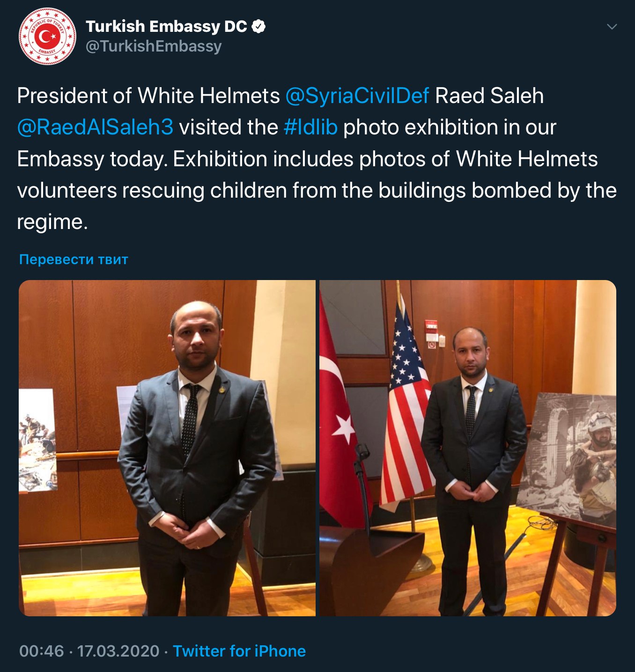Click Перевести твит to translate tweet
Image resolution: width=635 pixels, height=672 pixels.
(74, 259)
